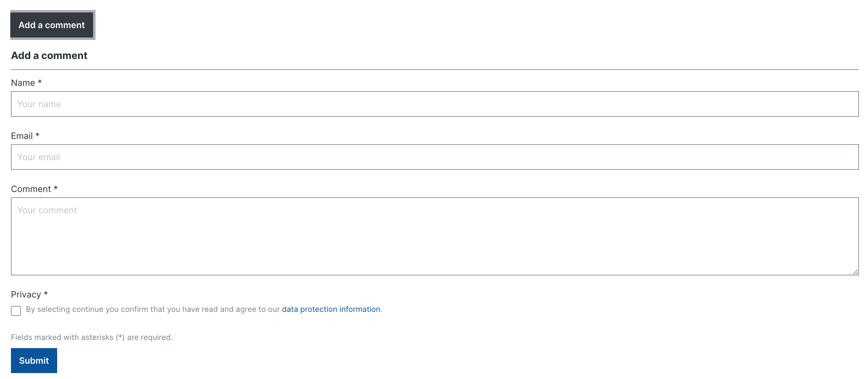The height and width of the screenshot is (379, 868).
Task: Click the Privacy label
Action: click(26, 294)
